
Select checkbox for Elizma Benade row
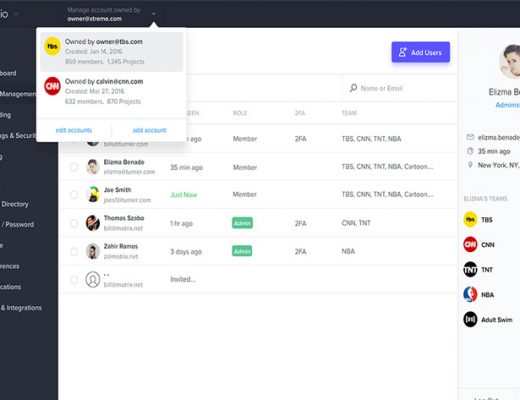(x=74, y=167)
